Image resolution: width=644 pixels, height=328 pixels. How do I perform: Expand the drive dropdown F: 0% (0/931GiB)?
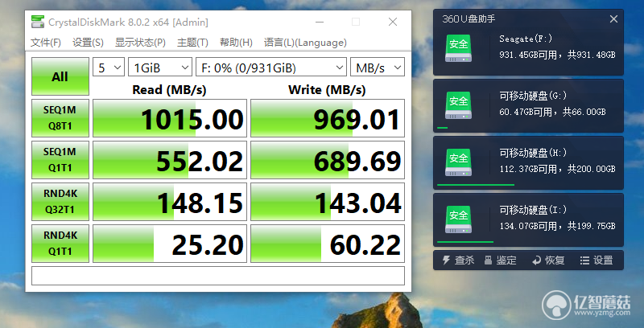coord(271,68)
